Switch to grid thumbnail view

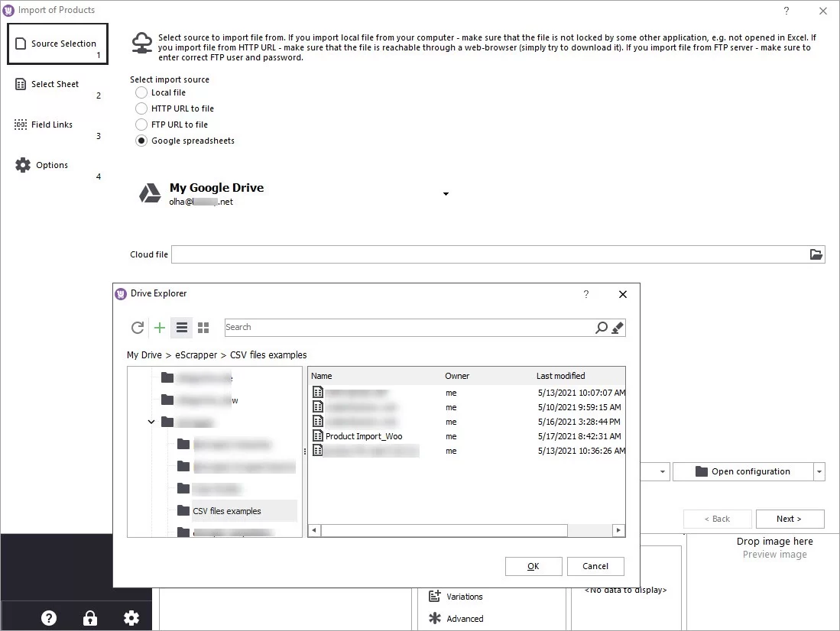click(203, 328)
